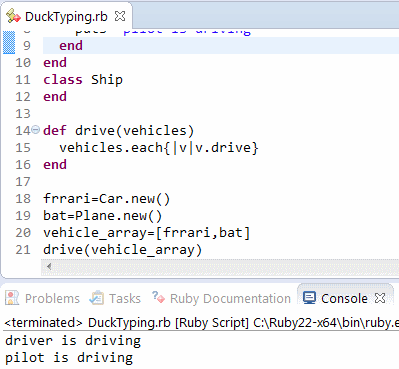Click the 'class Ship' line
Image resolution: width=399 pixels, height=369 pixels.
click(83, 80)
